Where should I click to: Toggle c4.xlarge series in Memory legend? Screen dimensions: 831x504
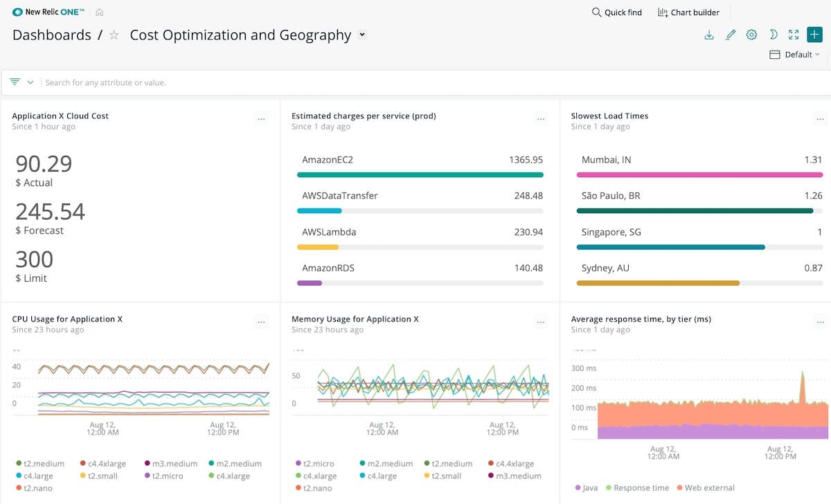316,476
